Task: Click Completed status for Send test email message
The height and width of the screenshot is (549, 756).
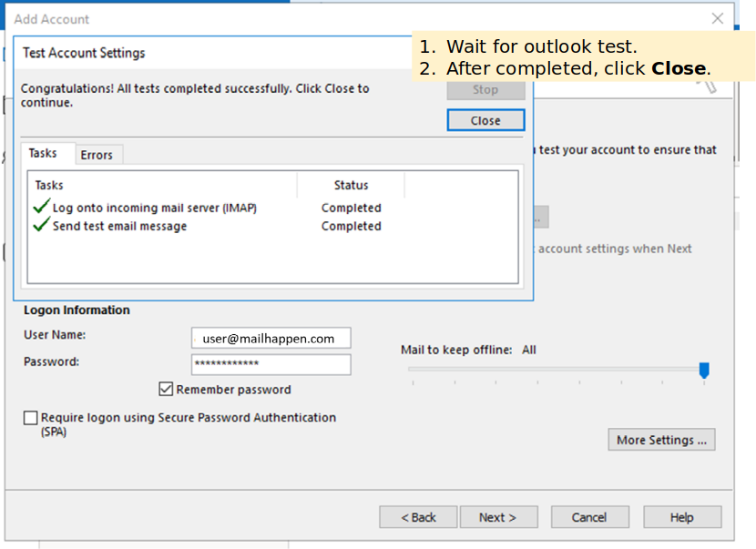Action: (x=351, y=226)
